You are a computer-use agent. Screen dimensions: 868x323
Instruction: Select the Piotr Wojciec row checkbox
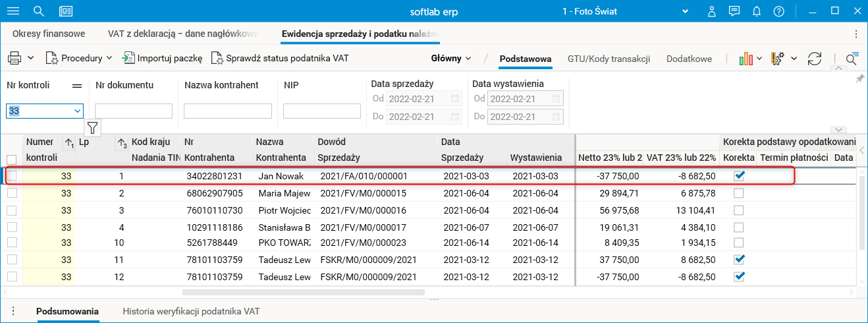(11, 210)
